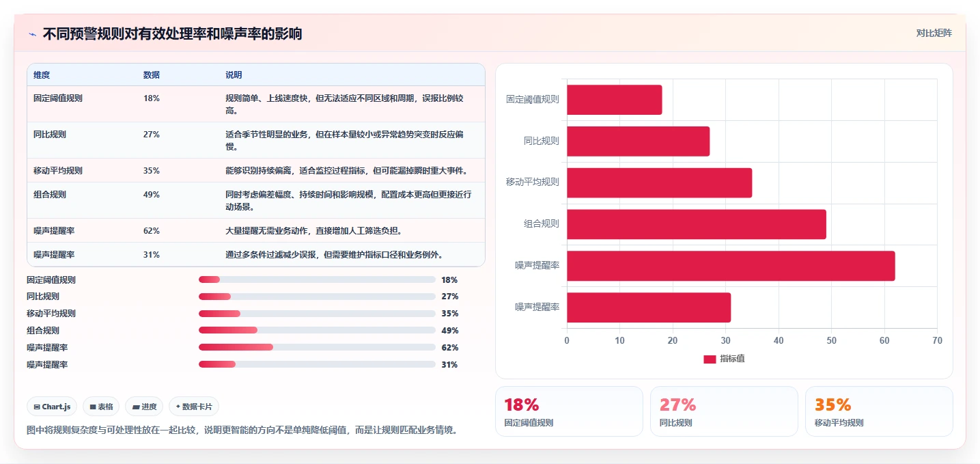The image size is (980, 464).
Task: Click the 31% cell in the table
Action: [x=152, y=255]
